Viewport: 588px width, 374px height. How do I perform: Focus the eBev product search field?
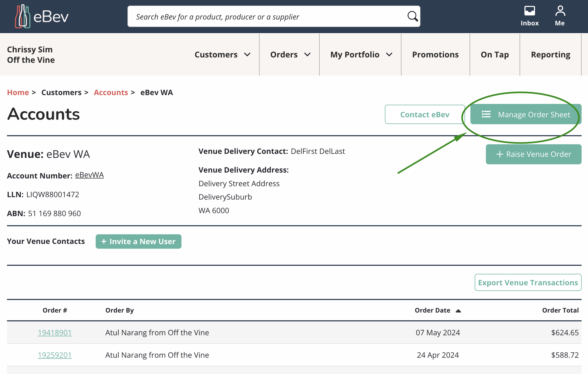click(x=267, y=17)
